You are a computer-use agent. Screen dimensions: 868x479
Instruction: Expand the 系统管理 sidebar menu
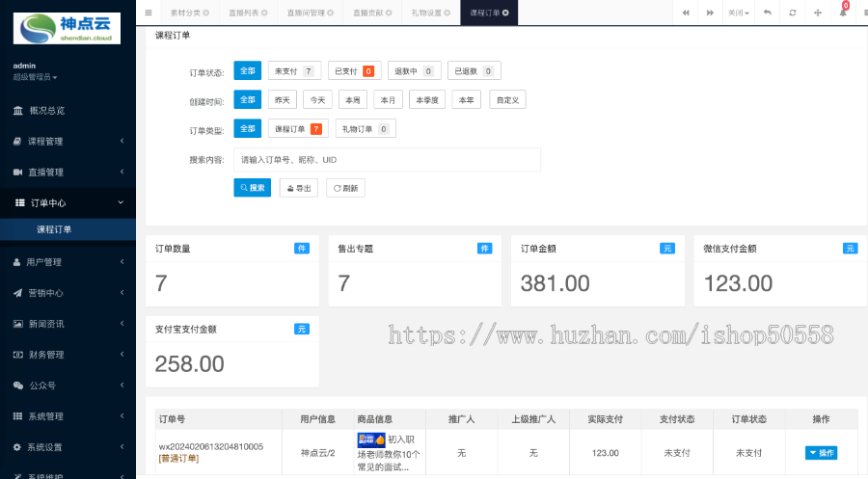coord(68,416)
